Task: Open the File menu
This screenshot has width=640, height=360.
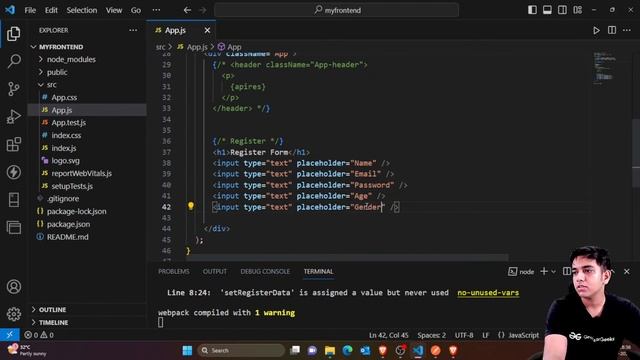Action: (30, 10)
